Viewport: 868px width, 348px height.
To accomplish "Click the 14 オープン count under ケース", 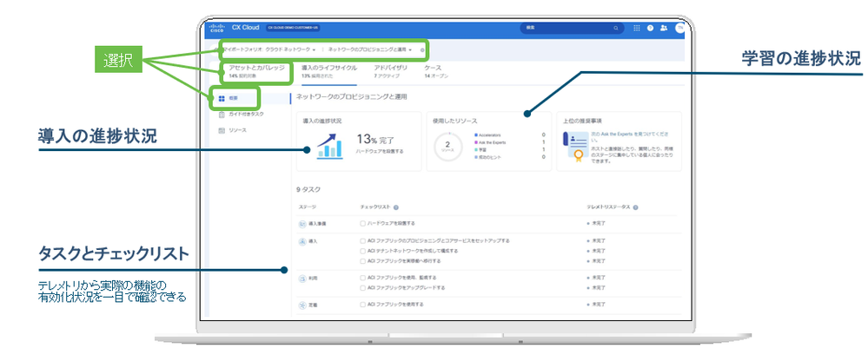I will [x=436, y=76].
